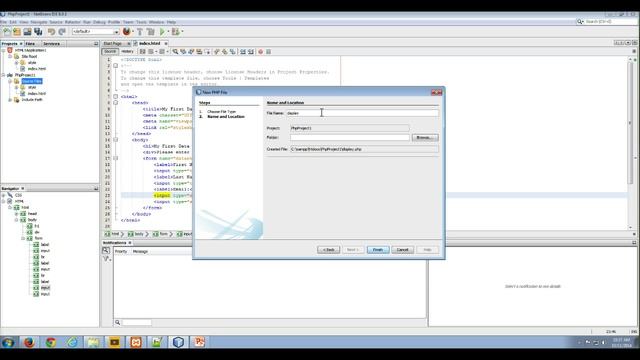The image size is (640, 360).
Task: Toggle code fold at the head line
Action: click(116, 103)
